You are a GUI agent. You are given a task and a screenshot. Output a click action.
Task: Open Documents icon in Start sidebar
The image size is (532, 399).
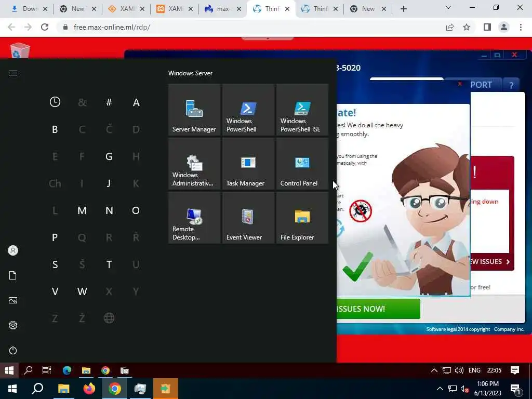coord(13,275)
